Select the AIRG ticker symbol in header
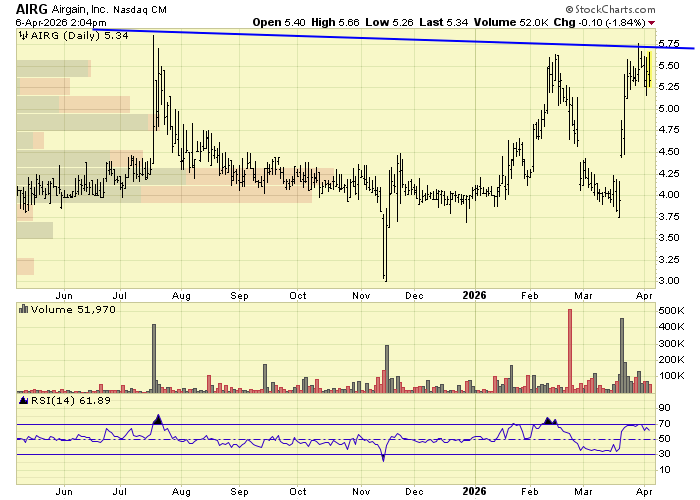Screen dimensions: 700x500 pos(31,9)
